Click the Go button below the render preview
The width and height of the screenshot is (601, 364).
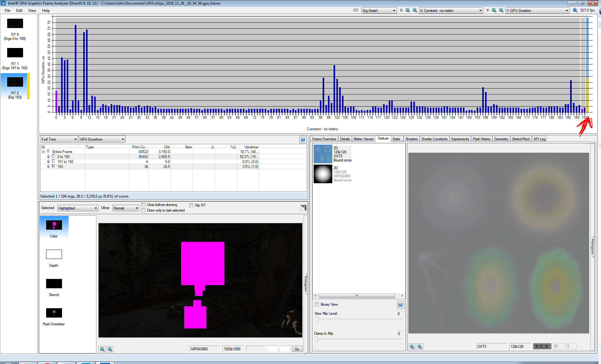pyautogui.click(x=297, y=349)
